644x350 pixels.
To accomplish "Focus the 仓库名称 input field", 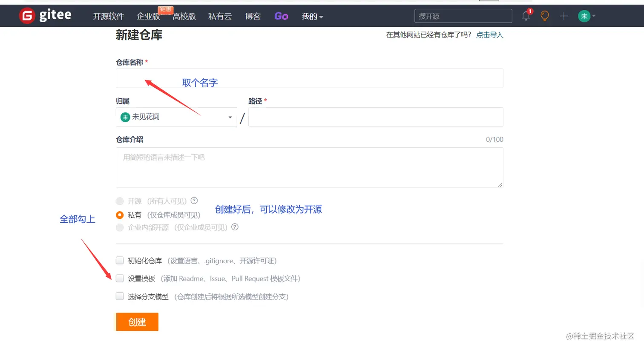I will [310, 78].
